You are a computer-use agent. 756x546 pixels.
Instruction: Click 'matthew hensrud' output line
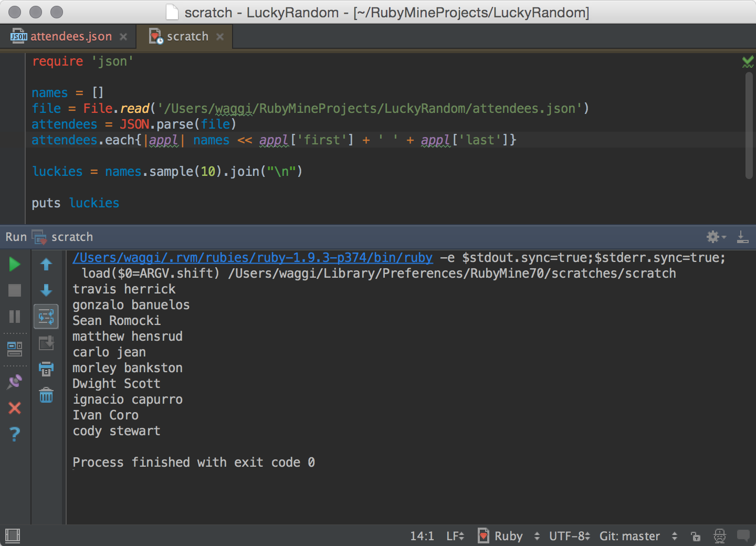click(x=128, y=337)
